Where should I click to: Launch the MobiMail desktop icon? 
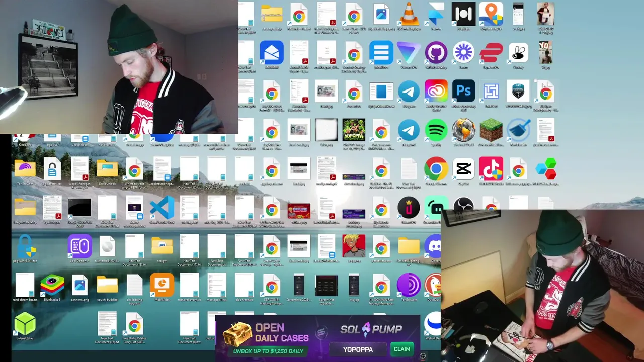point(272,53)
